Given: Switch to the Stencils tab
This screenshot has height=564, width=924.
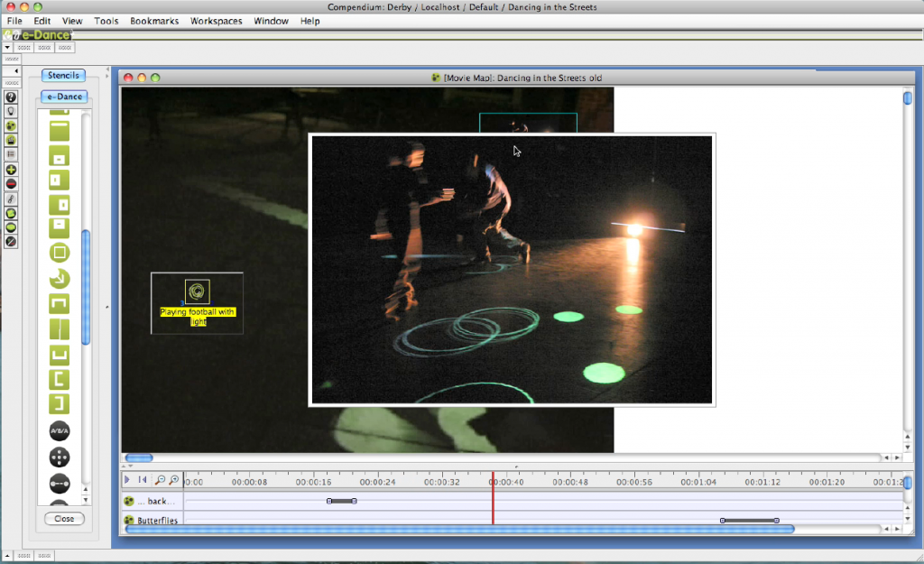Looking at the screenshot, I should click(x=63, y=76).
